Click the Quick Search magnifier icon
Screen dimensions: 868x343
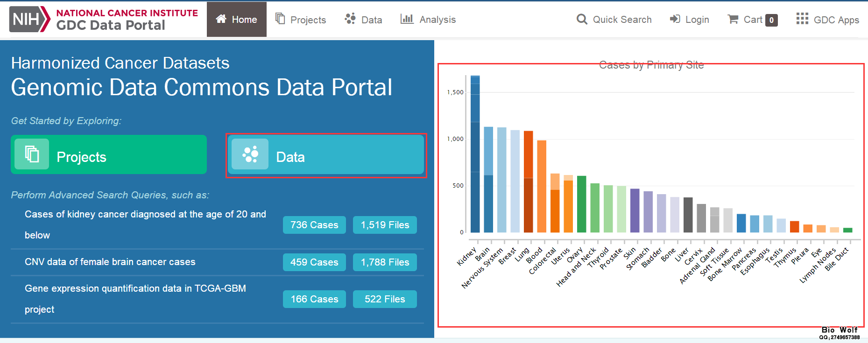(582, 19)
